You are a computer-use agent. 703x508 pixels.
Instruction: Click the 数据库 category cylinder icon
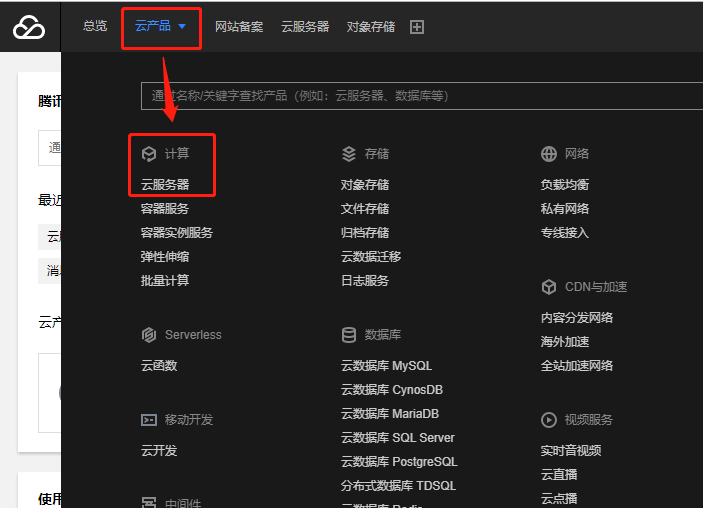(x=349, y=335)
